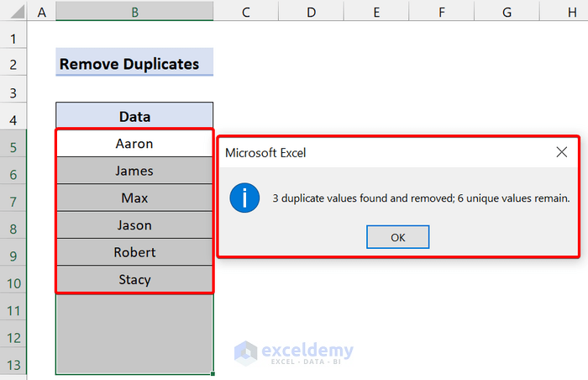Click the column A header
588x380 pixels.
pos(42,11)
